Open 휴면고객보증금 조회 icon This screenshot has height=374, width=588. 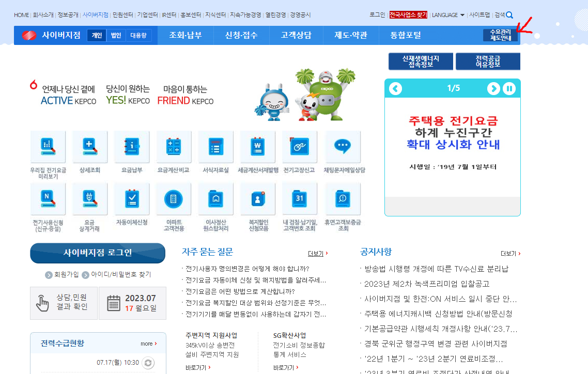coord(343,199)
